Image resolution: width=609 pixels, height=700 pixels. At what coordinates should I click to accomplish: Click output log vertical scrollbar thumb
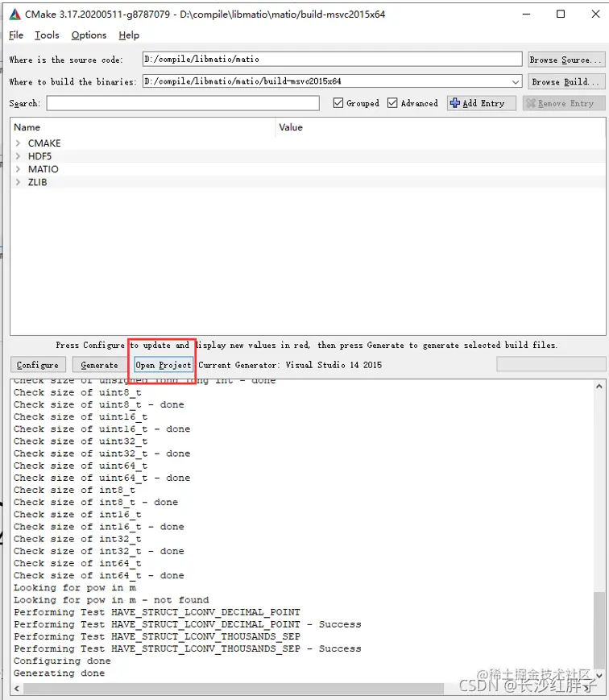coord(599,629)
